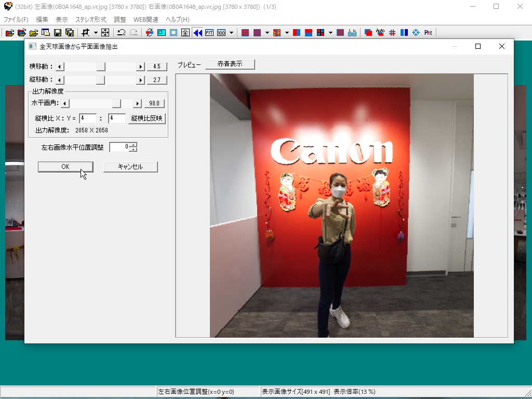Click the 2.7 value button for 縦移動
This screenshot has width=532, height=399.
tap(157, 80)
